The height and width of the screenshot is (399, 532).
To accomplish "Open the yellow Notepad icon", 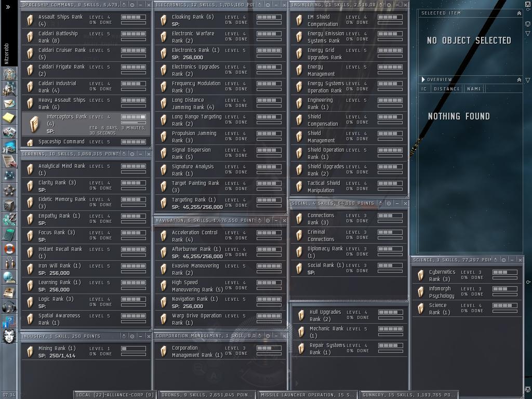I will click(x=9, y=118).
